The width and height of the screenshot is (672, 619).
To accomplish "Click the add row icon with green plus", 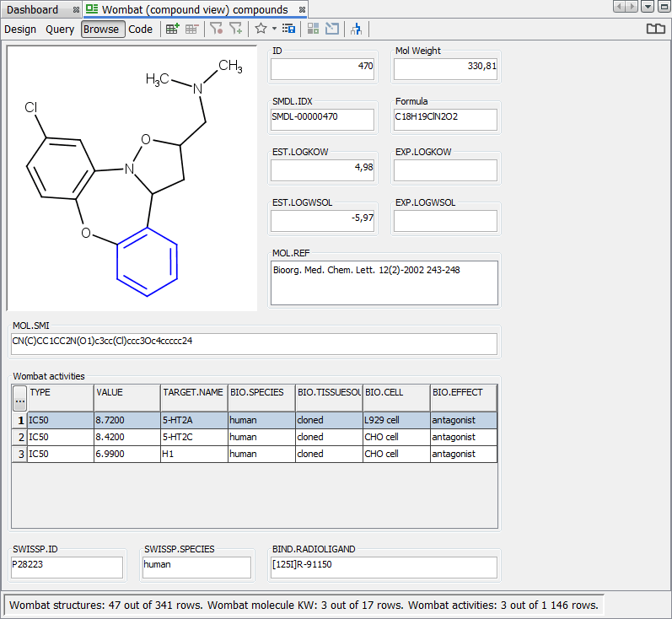I will 172,29.
